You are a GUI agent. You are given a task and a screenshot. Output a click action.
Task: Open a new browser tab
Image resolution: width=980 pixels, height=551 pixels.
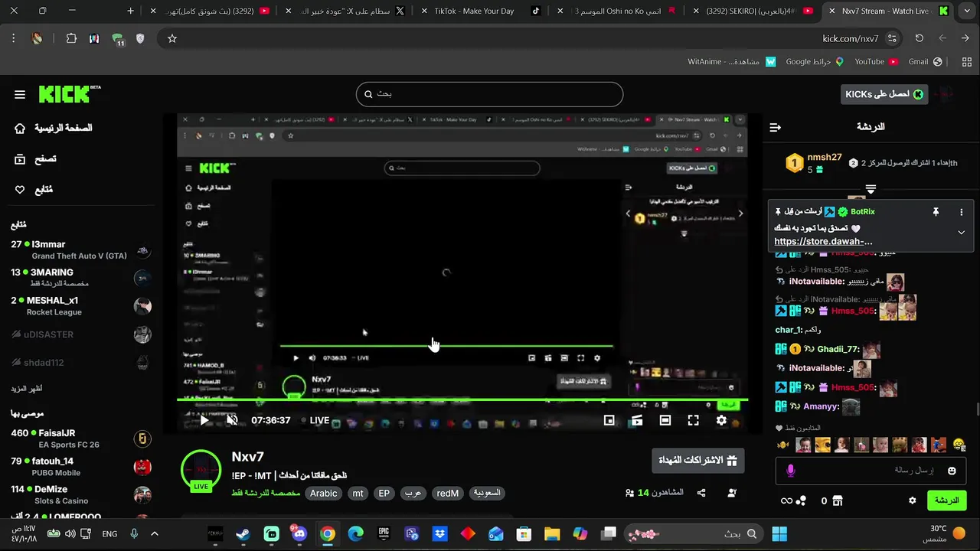[131, 11]
